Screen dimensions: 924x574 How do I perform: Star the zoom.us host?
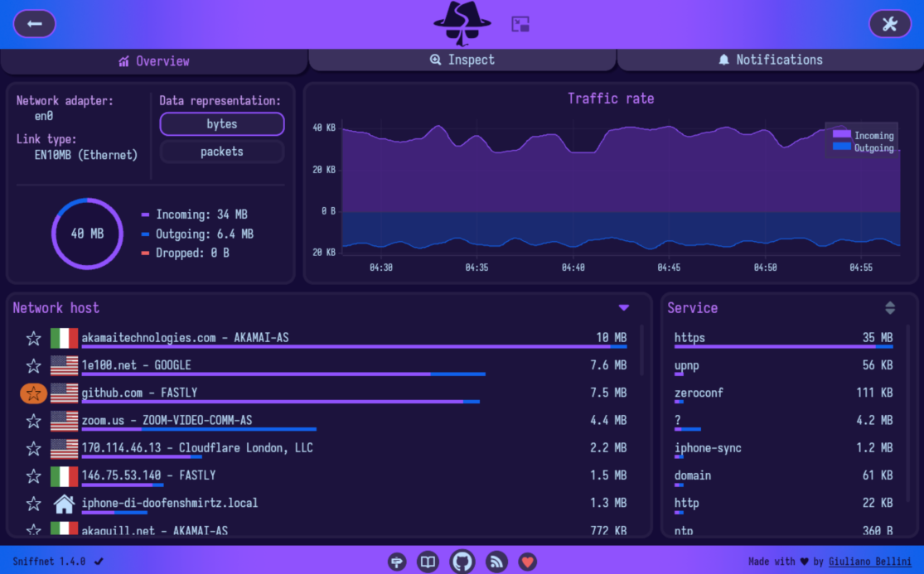click(x=33, y=421)
